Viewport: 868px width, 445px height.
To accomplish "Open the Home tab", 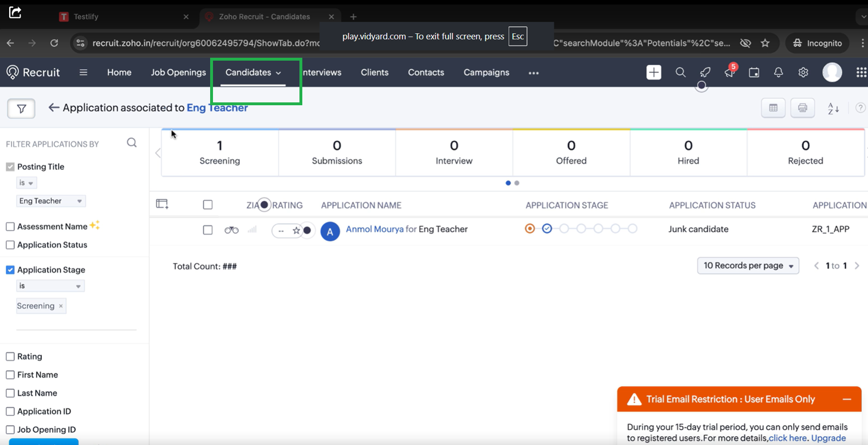I will [x=119, y=72].
